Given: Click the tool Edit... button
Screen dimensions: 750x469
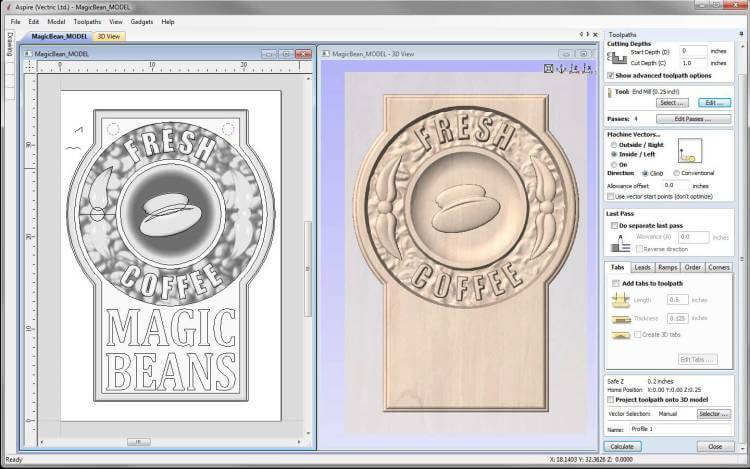Looking at the screenshot, I should (714, 103).
